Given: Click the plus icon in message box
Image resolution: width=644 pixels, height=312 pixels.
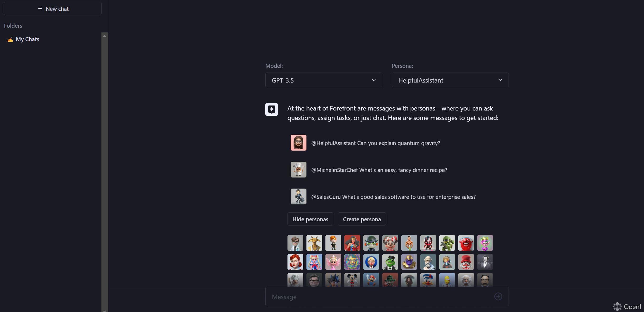Looking at the screenshot, I should pyautogui.click(x=498, y=296).
